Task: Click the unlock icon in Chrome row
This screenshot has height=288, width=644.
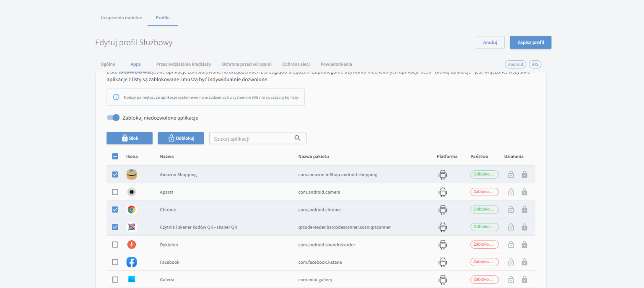Action: pyautogui.click(x=511, y=209)
